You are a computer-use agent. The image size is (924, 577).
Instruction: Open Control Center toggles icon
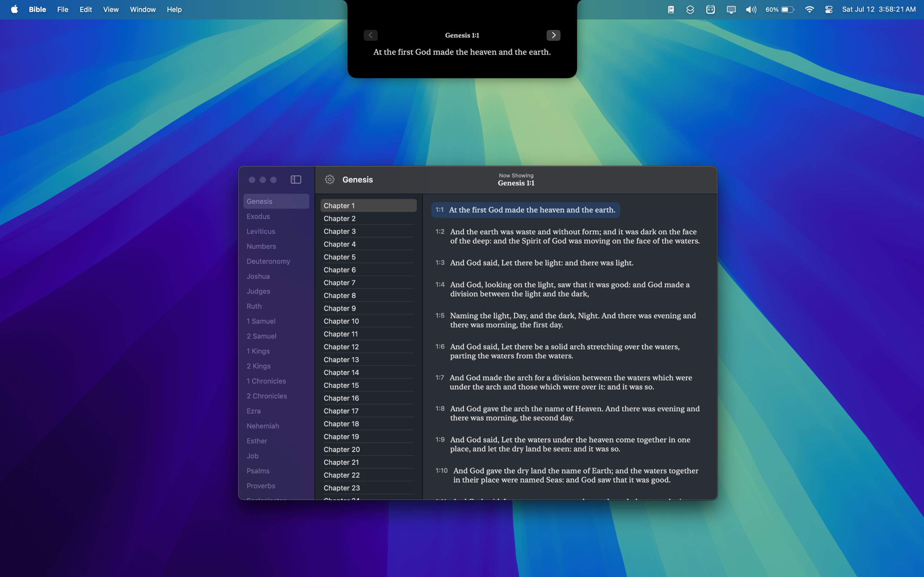click(x=828, y=10)
